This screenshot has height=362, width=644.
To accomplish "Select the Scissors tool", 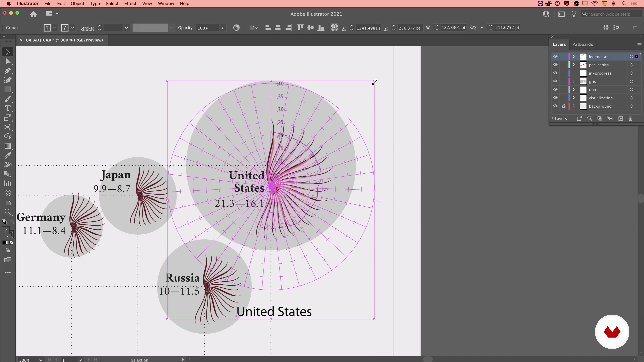I will pyautogui.click(x=8, y=127).
